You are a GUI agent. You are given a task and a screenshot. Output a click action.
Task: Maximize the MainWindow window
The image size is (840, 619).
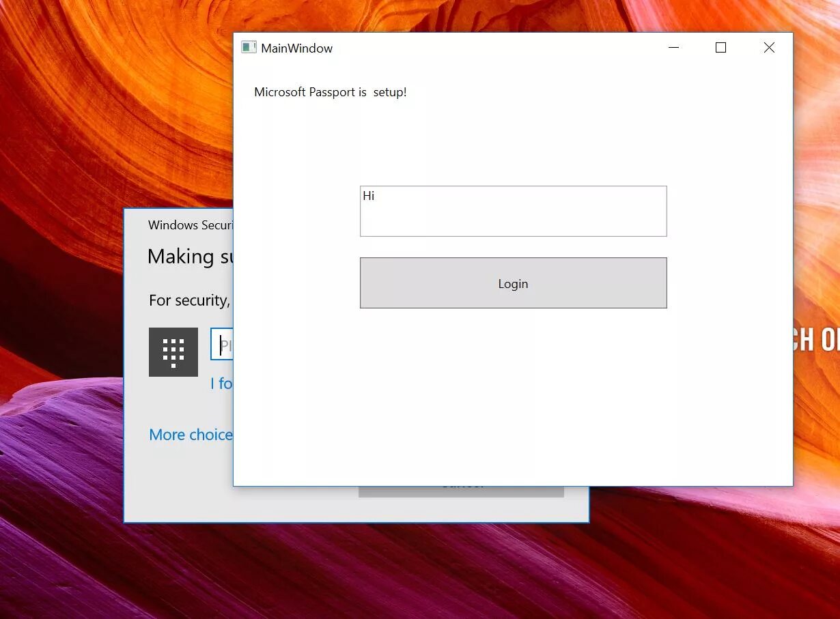[x=720, y=48]
